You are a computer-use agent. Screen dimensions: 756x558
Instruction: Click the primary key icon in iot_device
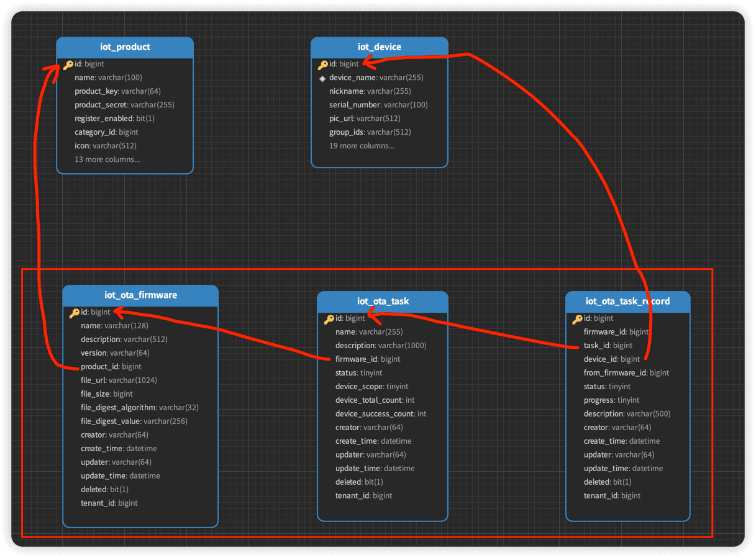[x=323, y=64]
